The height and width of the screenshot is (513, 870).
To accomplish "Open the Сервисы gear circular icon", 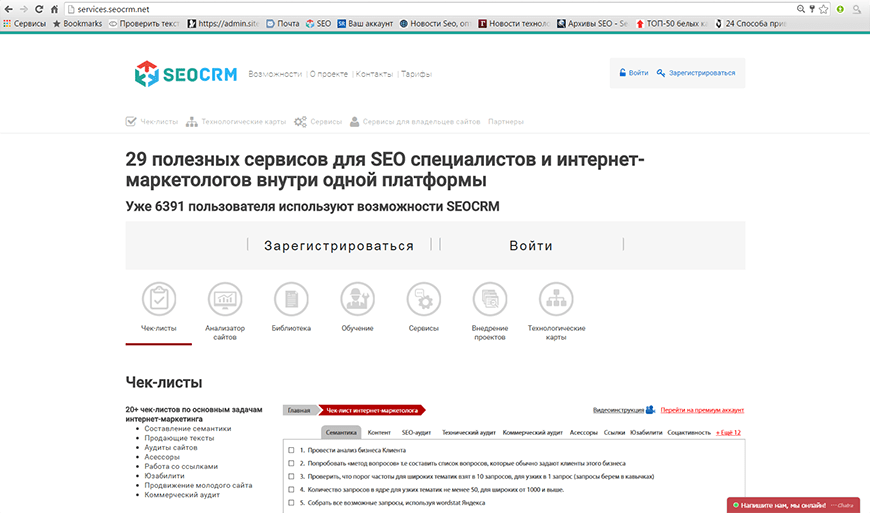I will coord(424,299).
